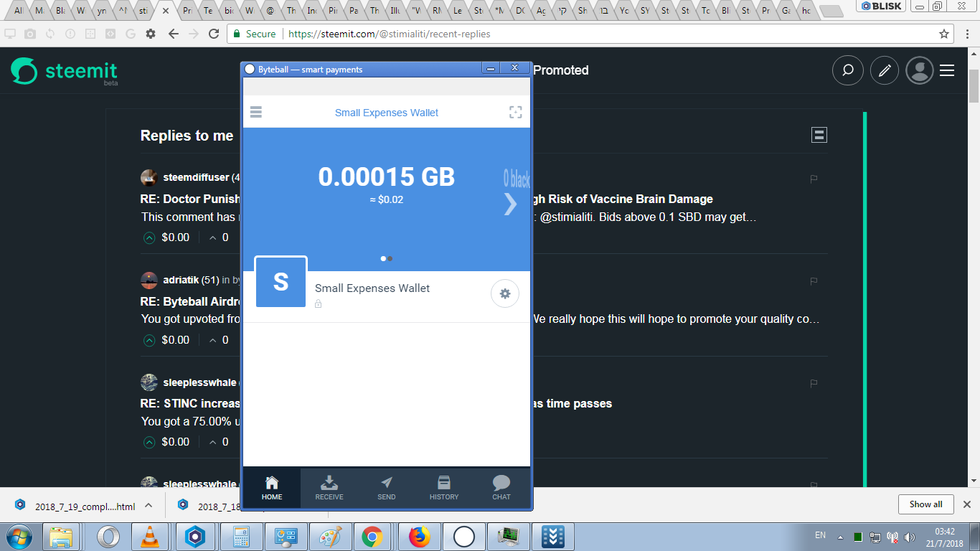Open VLC media player from the taskbar
980x551 pixels.
[x=151, y=537]
